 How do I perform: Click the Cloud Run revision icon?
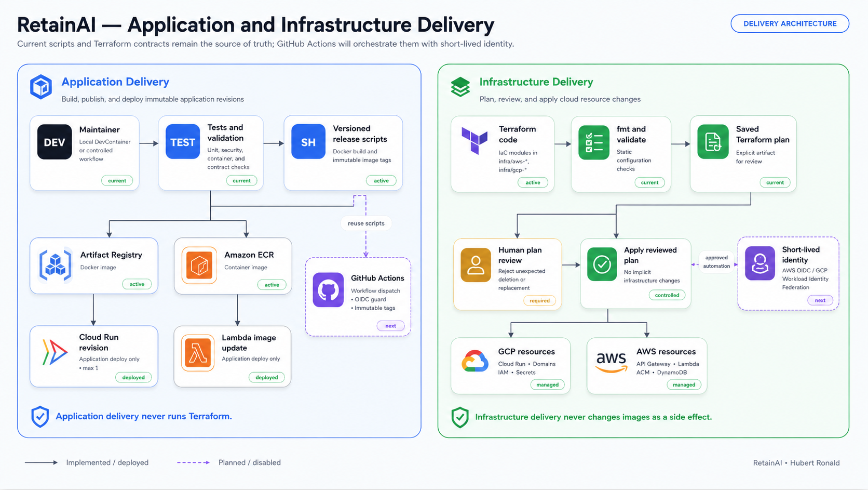55,352
